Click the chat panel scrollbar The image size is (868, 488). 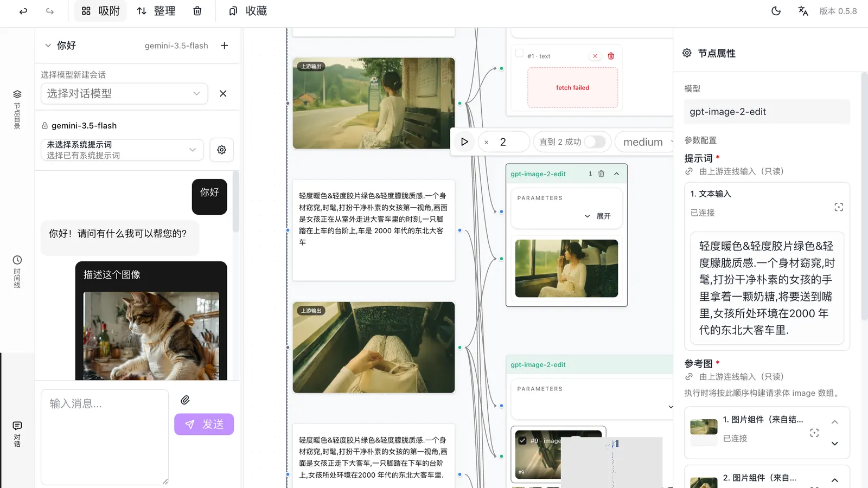pos(236,202)
